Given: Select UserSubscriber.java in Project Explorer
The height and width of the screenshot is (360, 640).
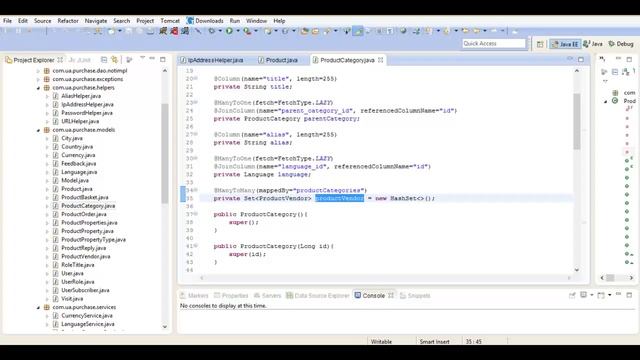Looking at the screenshot, I should 85,290.
